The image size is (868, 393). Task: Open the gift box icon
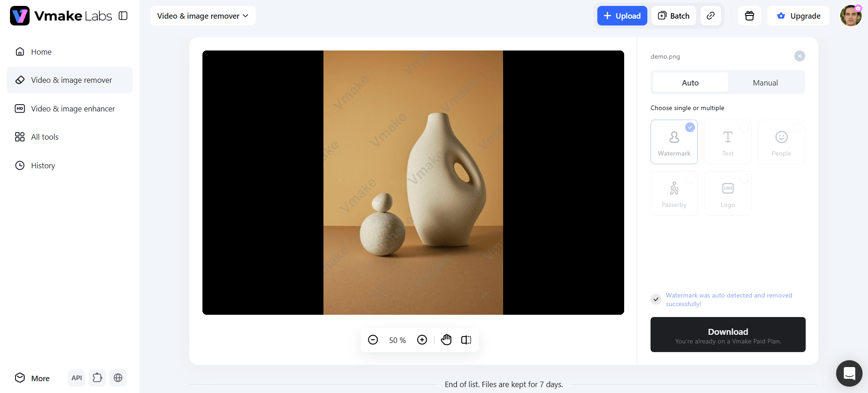point(749,16)
